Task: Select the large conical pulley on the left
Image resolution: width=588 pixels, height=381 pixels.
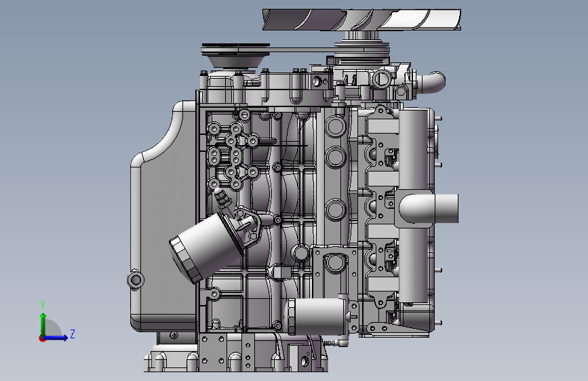Action: pyautogui.click(x=235, y=56)
